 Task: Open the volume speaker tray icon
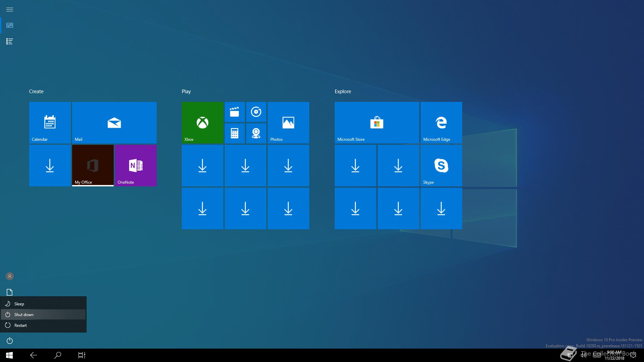[x=584, y=355]
